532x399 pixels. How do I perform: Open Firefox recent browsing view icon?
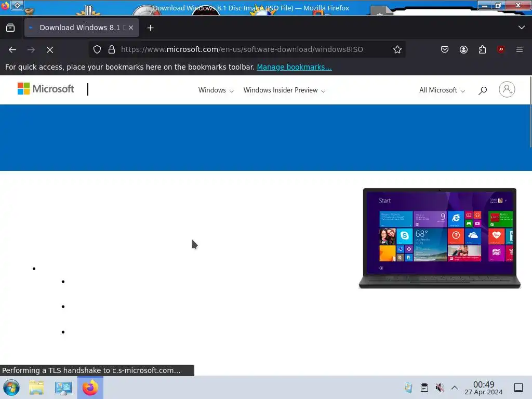pyautogui.click(x=10, y=28)
